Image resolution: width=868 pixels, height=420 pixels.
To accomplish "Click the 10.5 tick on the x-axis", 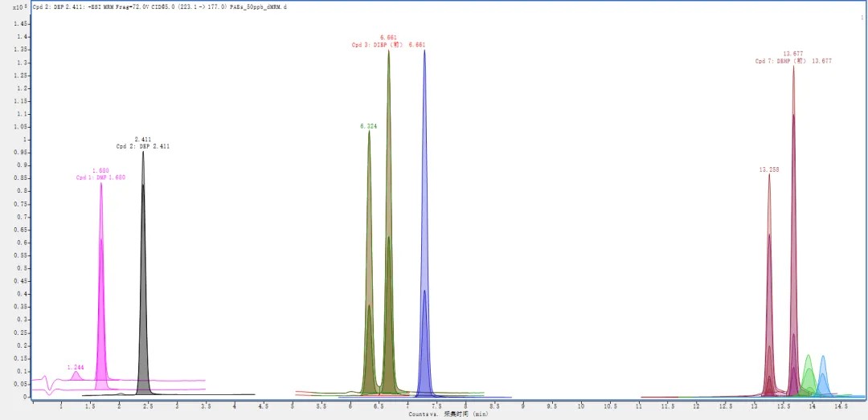I will (610, 406).
